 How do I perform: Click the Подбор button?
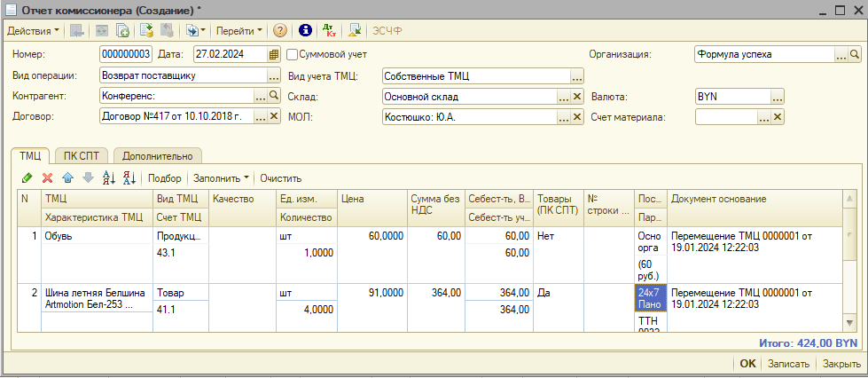(165, 178)
